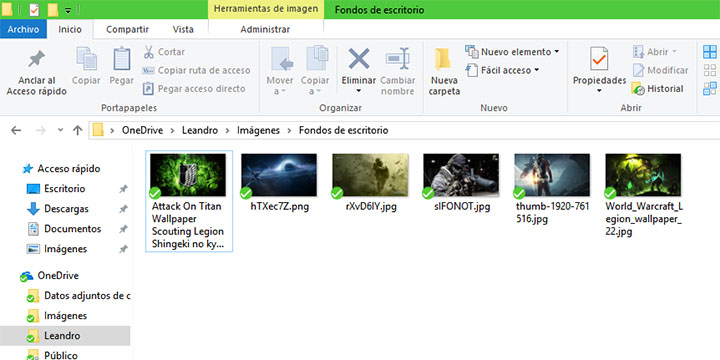Image resolution: width=720 pixels, height=360 pixels.
Task: Switch to the Vista ribbon tab
Action: 183,29
